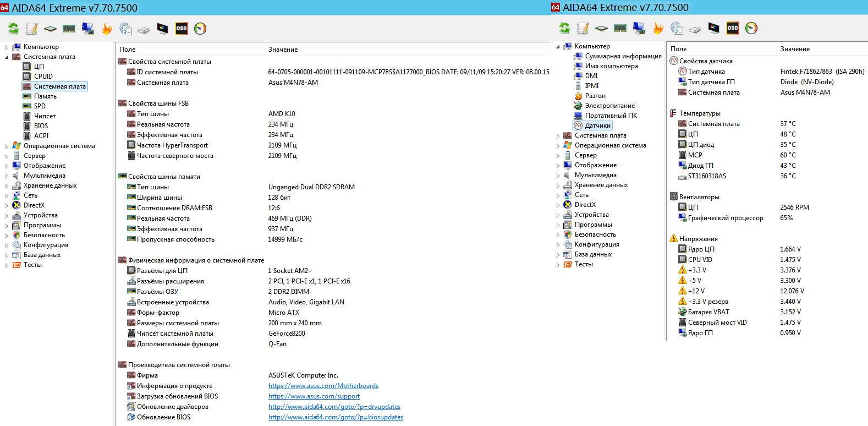Viewport: 868px width, 426px height.
Task: Click gauge SensorPanel icon in left window
Action: 200,29
